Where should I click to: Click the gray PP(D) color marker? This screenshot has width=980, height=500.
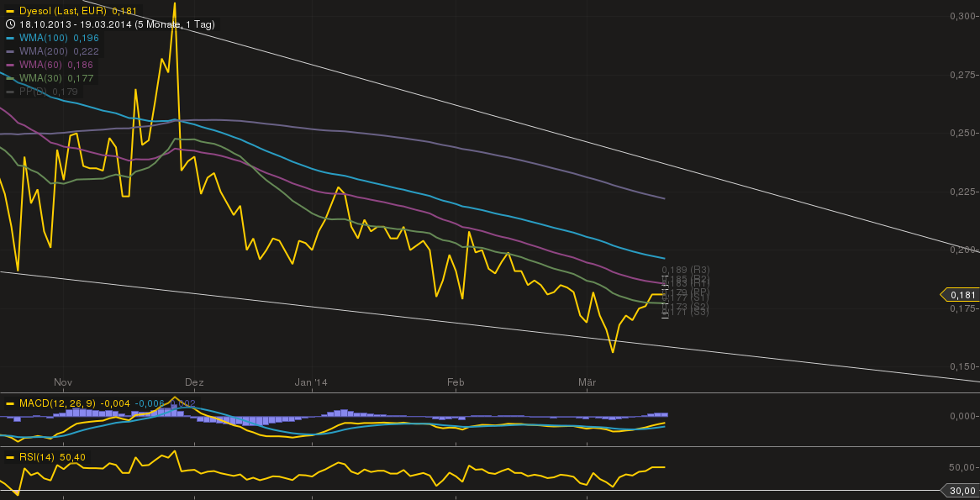tap(10, 92)
